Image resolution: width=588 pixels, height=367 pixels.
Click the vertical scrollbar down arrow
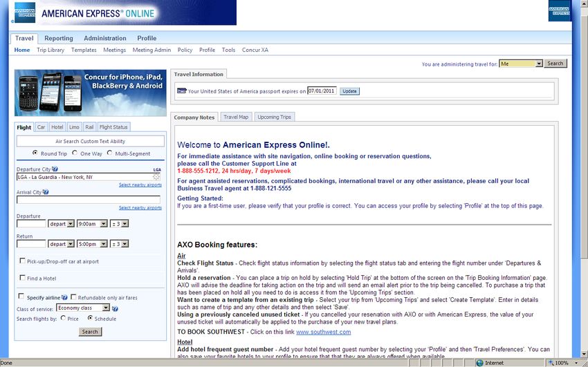(585, 355)
